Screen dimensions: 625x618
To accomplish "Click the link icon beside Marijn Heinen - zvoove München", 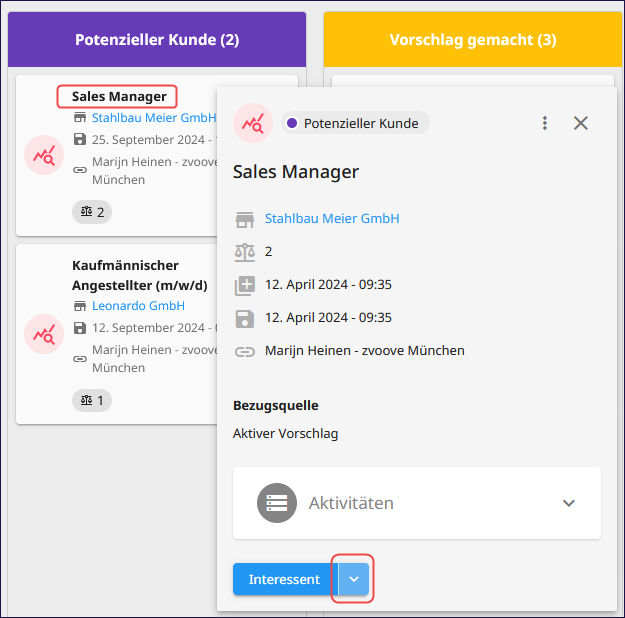I will (x=244, y=352).
